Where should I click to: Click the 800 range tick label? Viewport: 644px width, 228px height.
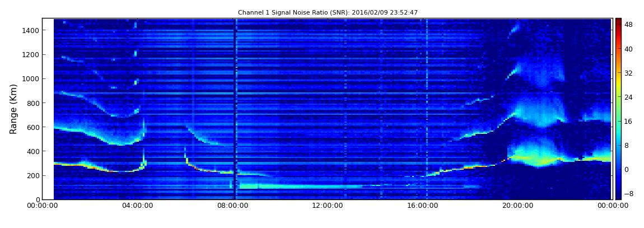[x=33, y=103]
